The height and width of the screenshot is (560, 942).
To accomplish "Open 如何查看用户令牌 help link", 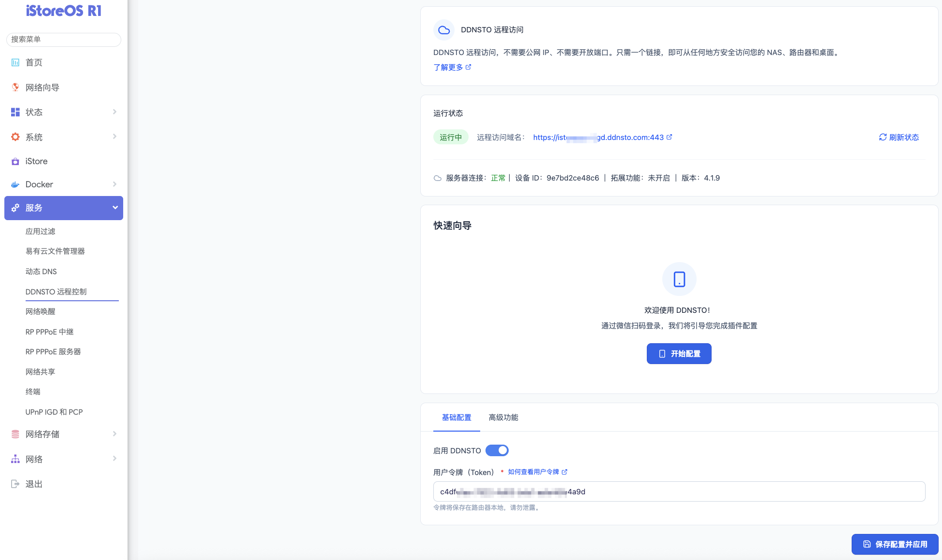I will click(x=533, y=472).
